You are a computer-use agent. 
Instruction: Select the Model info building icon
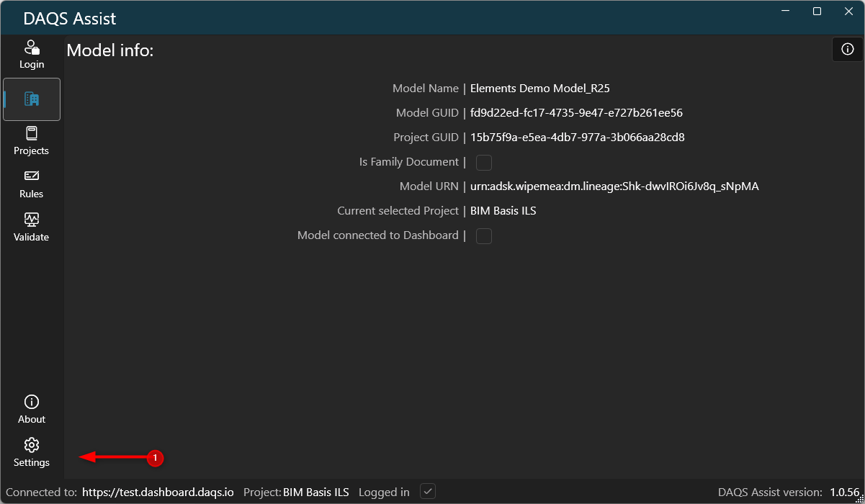tap(32, 99)
